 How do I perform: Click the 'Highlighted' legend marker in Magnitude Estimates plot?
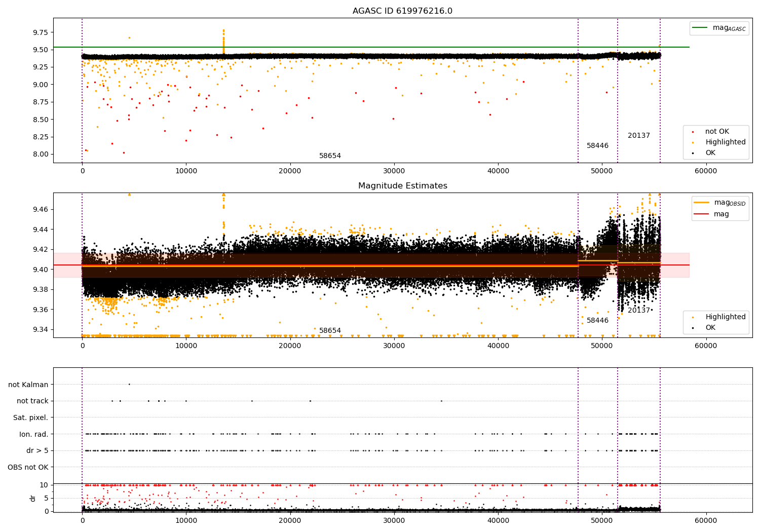coord(693,317)
